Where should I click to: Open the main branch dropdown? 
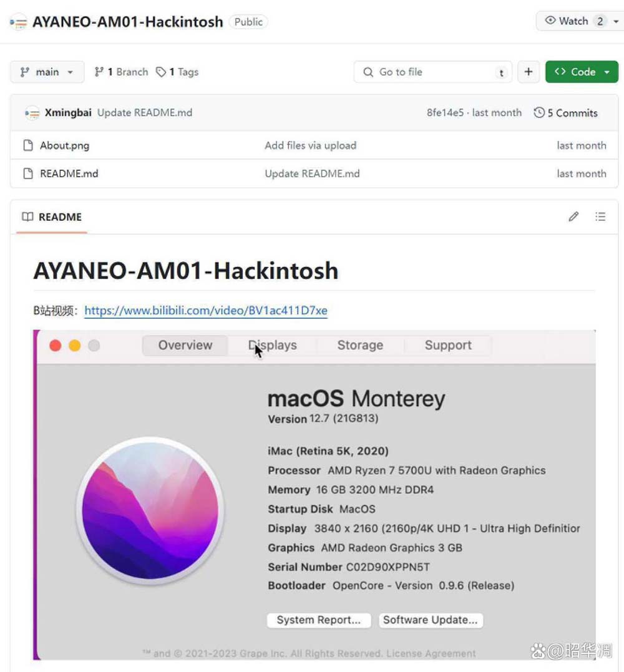47,72
